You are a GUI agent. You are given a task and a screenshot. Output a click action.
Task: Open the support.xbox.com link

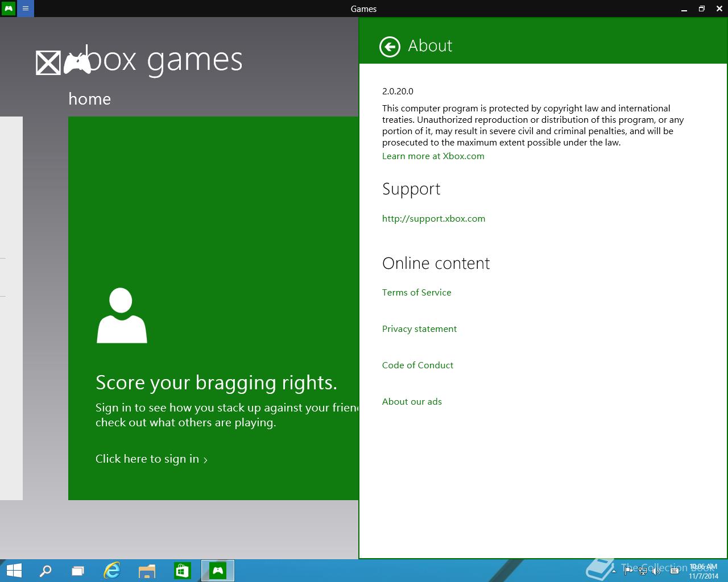tap(433, 219)
